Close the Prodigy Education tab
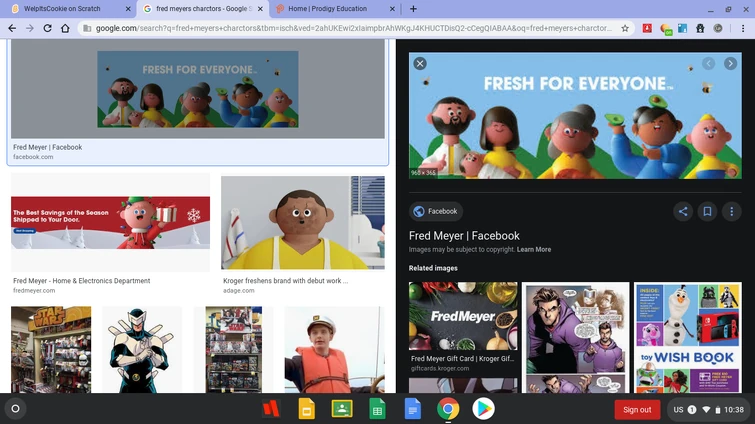Viewport: 755px width, 424px height. pos(392,9)
